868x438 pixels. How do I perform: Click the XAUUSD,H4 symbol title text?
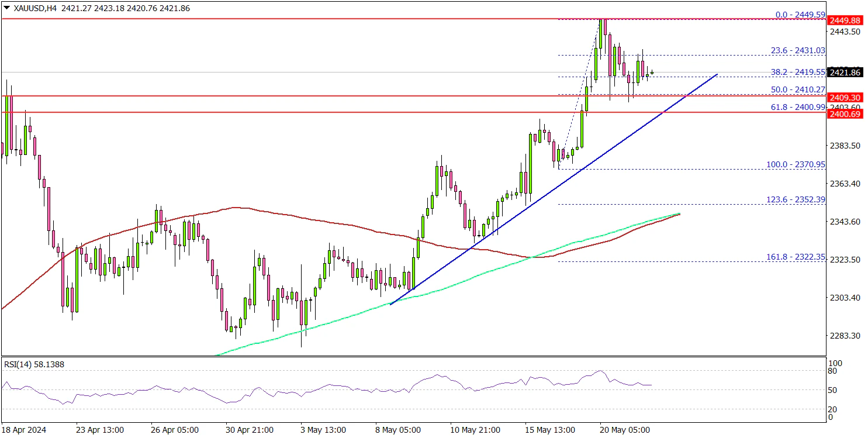coord(30,9)
